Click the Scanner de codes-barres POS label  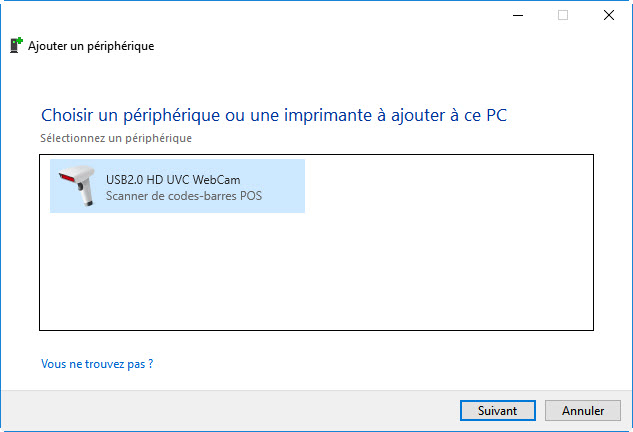tap(184, 196)
